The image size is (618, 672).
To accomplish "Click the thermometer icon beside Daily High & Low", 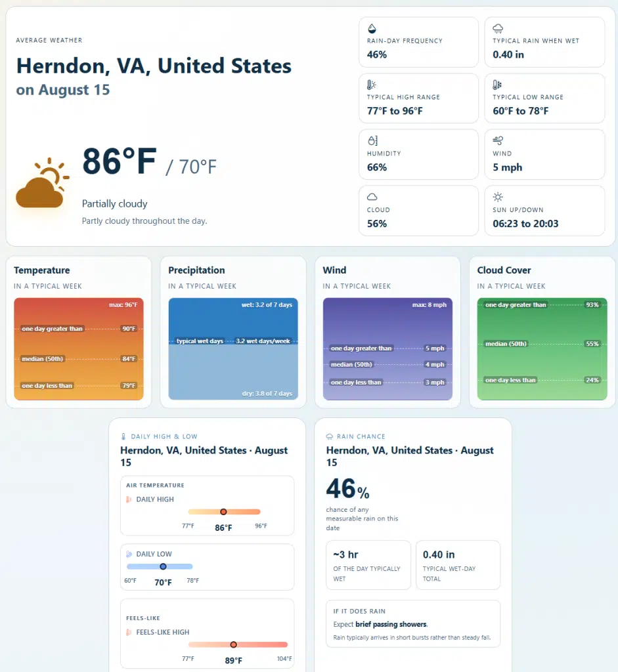I will click(123, 436).
